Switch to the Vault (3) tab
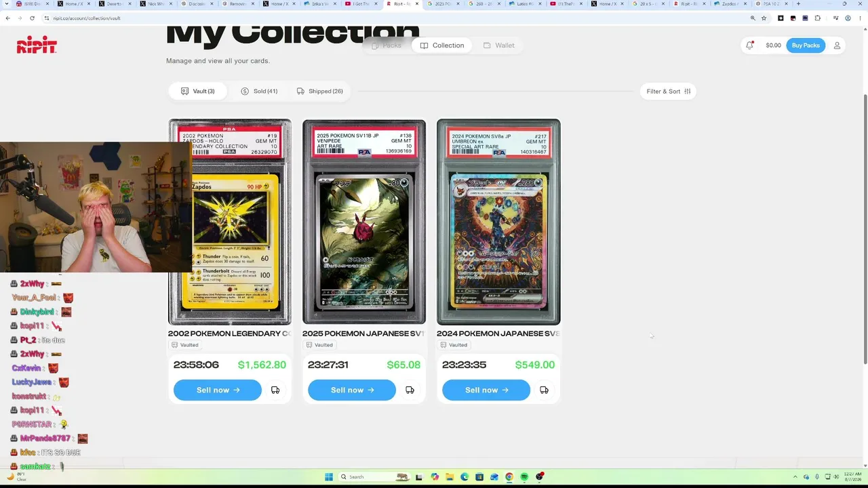The image size is (868, 488). tap(197, 91)
